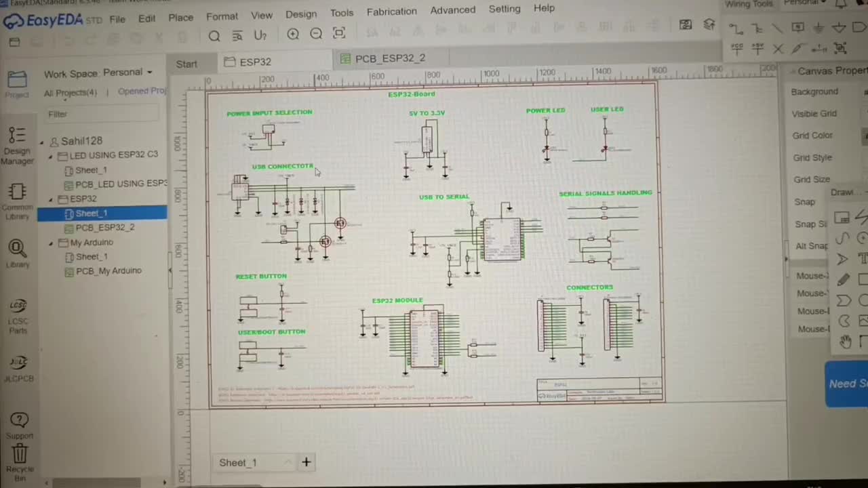The image size is (868, 488).
Task: Open the Fabrication menu
Action: point(391,12)
